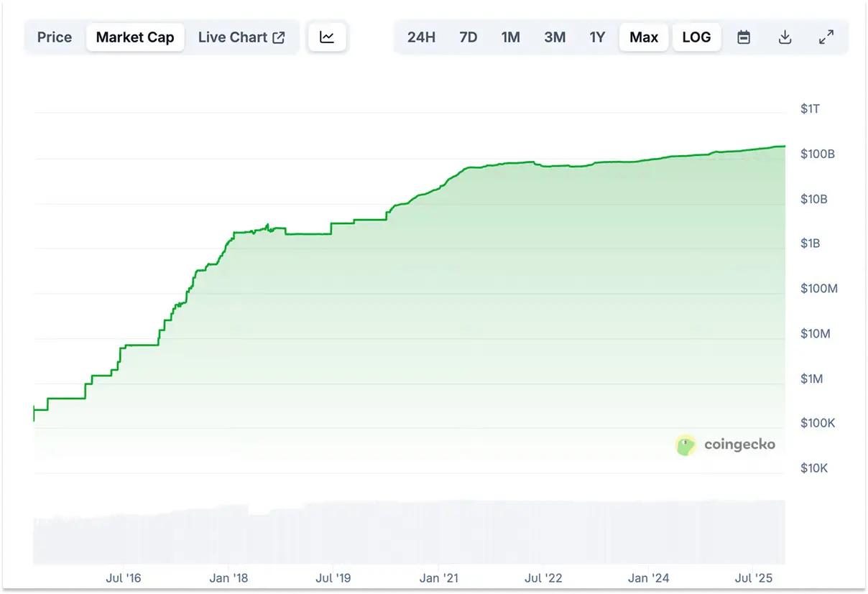This screenshot has height=594, width=868.
Task: Click the coingecko watermark text
Action: pyautogui.click(x=739, y=445)
